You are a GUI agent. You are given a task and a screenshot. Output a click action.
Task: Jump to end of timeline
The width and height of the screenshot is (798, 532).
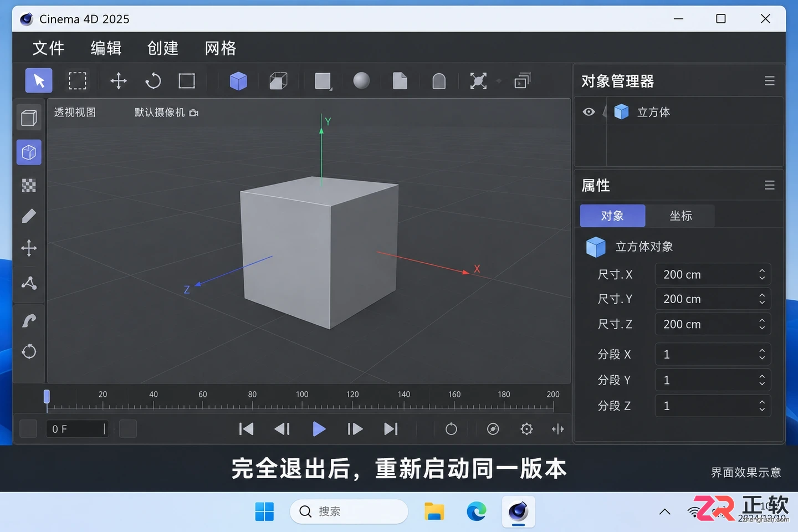[391, 429]
